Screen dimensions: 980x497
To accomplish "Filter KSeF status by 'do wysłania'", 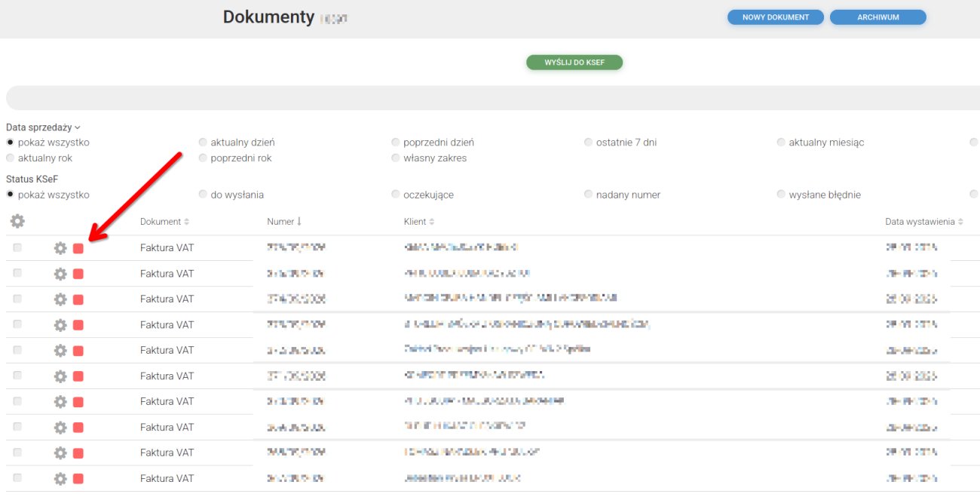I will click(203, 195).
